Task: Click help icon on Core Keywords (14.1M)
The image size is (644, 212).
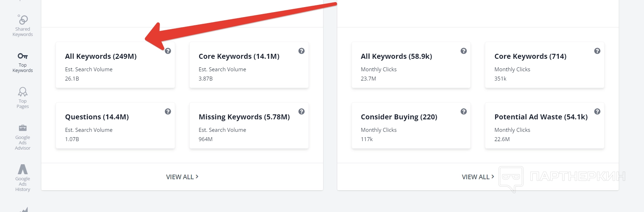Action: 301,51
